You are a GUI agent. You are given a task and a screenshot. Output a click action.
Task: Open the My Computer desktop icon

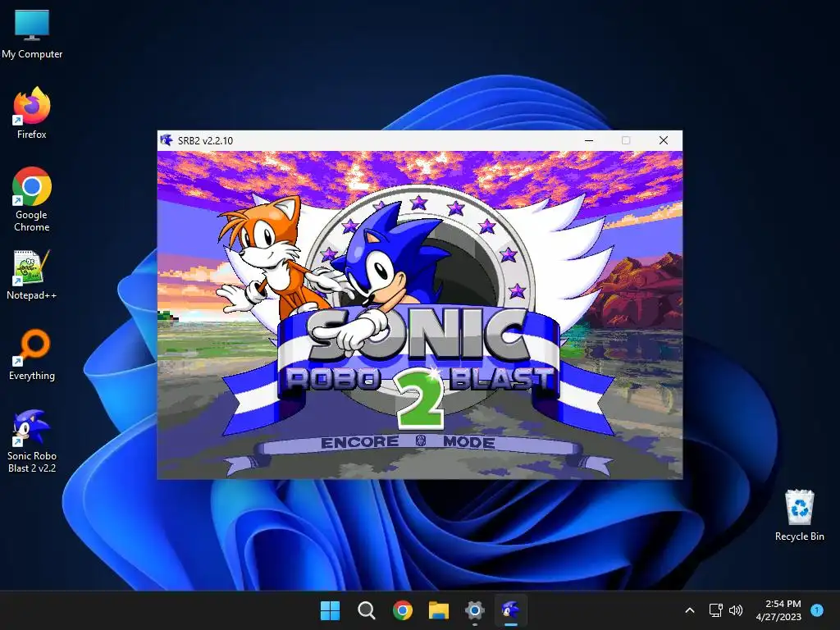pos(32,34)
